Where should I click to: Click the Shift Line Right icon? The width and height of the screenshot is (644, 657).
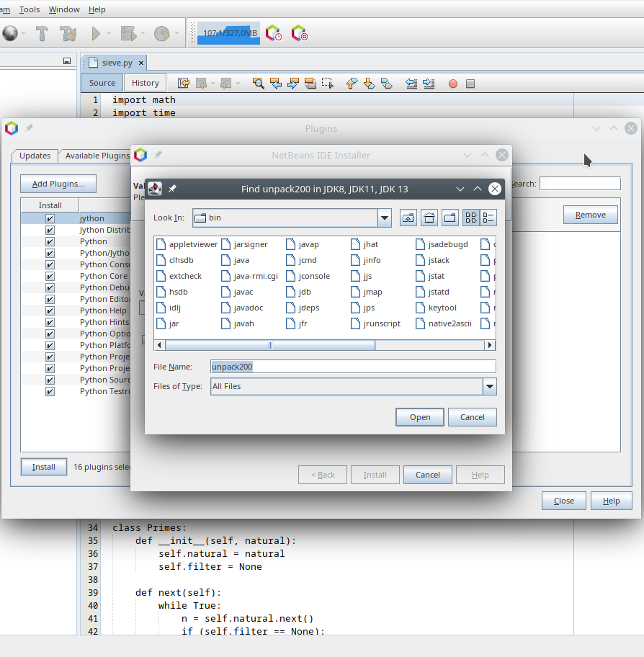(x=429, y=84)
